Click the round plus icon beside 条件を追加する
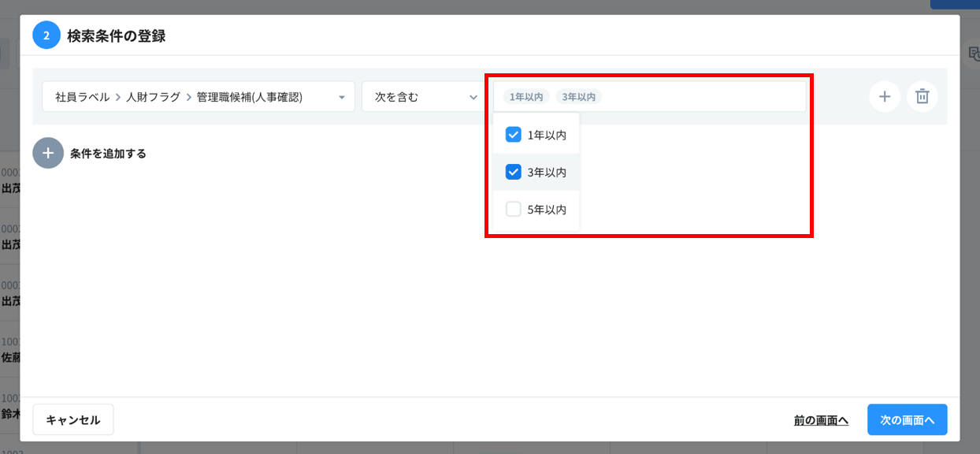This screenshot has width=980, height=454. pyautogui.click(x=47, y=153)
